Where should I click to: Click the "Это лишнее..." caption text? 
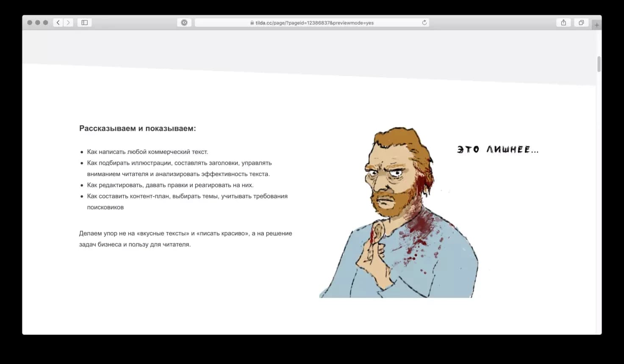tap(498, 149)
